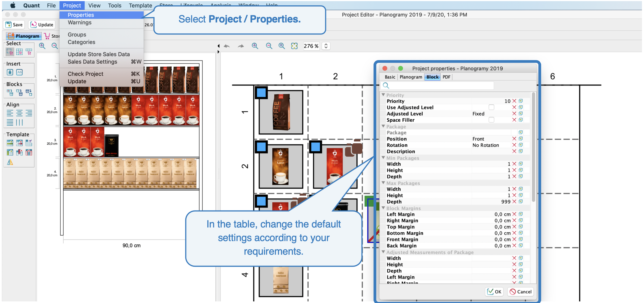Viewport: 644px width, 303px height.
Task: Choose Check Project menu entry
Action: pyautogui.click(x=102, y=74)
